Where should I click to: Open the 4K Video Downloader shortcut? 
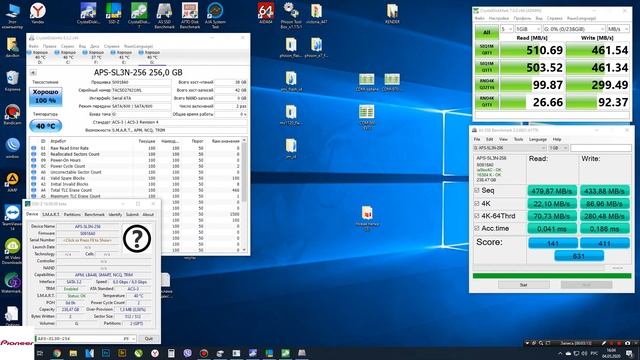point(12,250)
